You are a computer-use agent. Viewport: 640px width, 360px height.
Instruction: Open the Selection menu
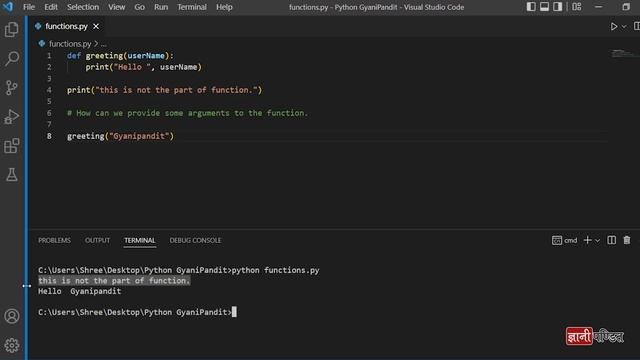(x=83, y=7)
